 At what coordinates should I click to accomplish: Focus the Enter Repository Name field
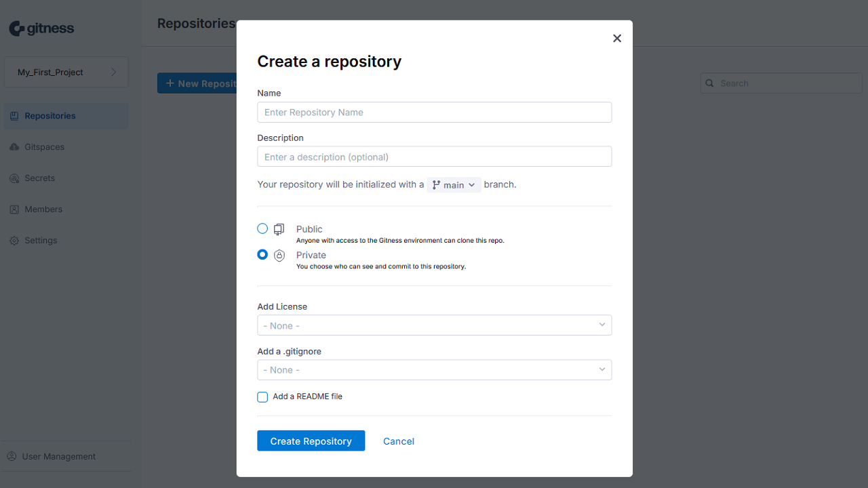point(434,113)
